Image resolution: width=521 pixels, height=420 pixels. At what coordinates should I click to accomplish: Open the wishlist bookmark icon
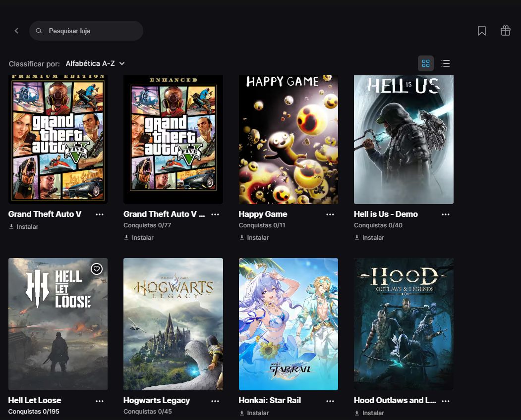coord(481,31)
